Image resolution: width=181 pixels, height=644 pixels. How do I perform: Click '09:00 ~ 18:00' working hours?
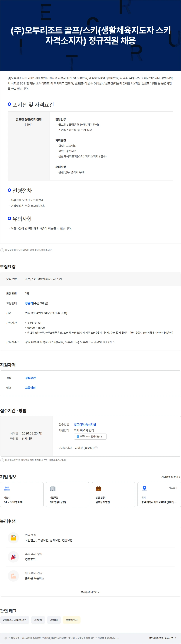pos(36,328)
